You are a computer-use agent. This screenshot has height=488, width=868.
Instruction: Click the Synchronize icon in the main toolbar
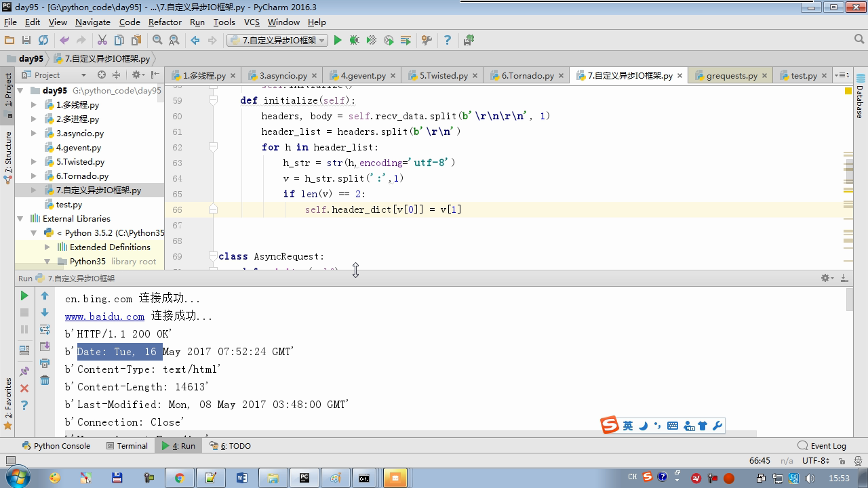click(x=43, y=41)
